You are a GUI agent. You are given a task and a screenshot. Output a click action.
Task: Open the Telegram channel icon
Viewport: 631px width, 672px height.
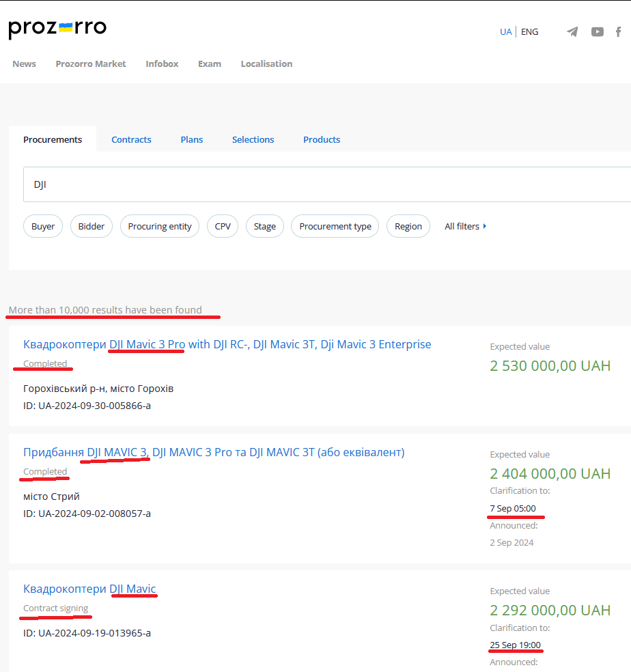click(x=572, y=31)
